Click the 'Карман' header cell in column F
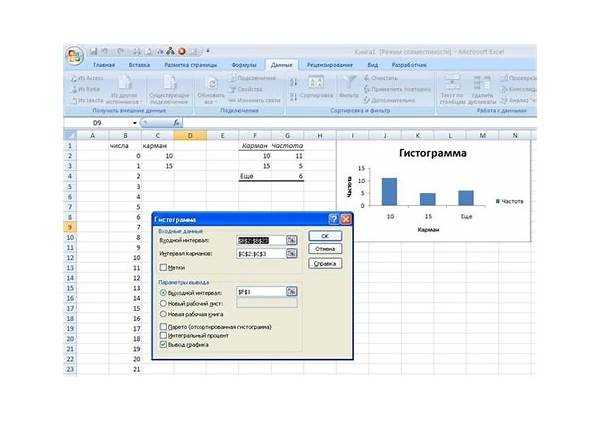Viewport: 600px width, 421px height. point(255,146)
